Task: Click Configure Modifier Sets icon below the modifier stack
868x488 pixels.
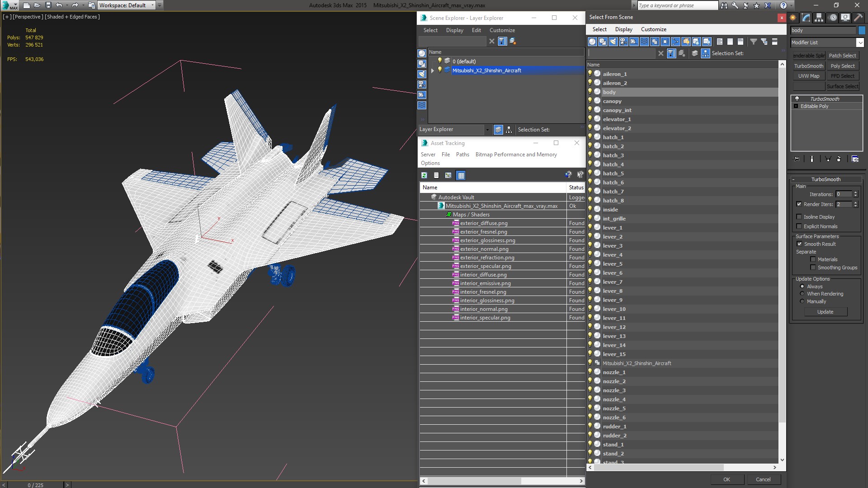Action: tap(855, 159)
